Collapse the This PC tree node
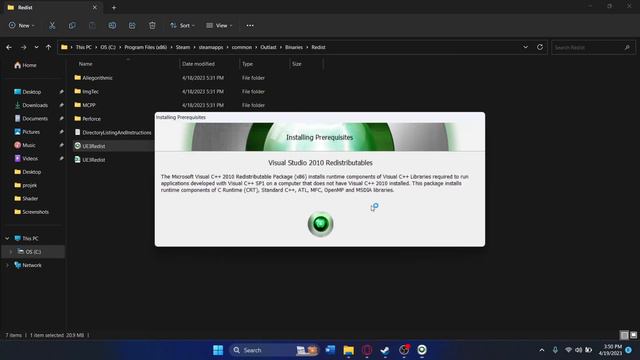This screenshot has width=640, height=360. pos(7,238)
